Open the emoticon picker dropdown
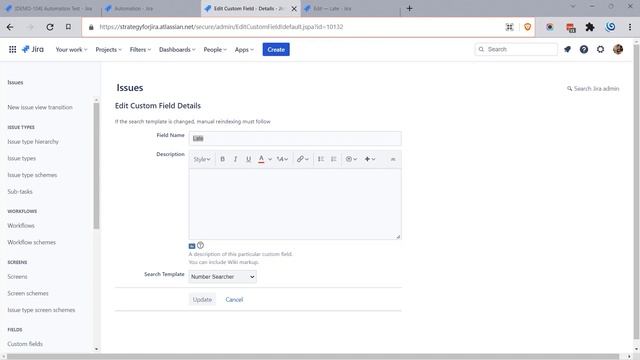The height and width of the screenshot is (360, 640). [x=351, y=159]
